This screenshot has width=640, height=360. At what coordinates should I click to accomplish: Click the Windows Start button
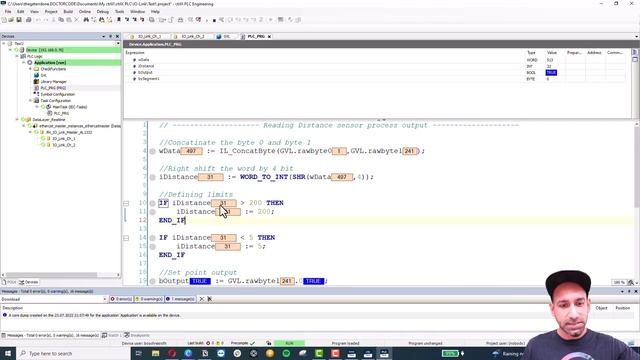coord(7,353)
